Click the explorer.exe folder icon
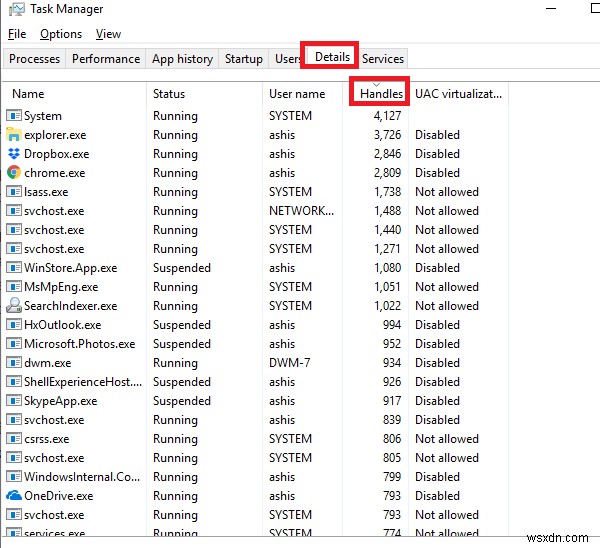The width and height of the screenshot is (600, 548). pyautogui.click(x=14, y=135)
